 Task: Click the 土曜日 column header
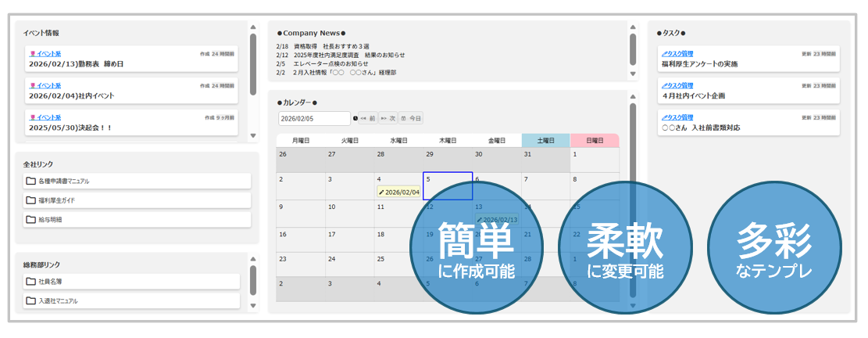[x=545, y=141]
